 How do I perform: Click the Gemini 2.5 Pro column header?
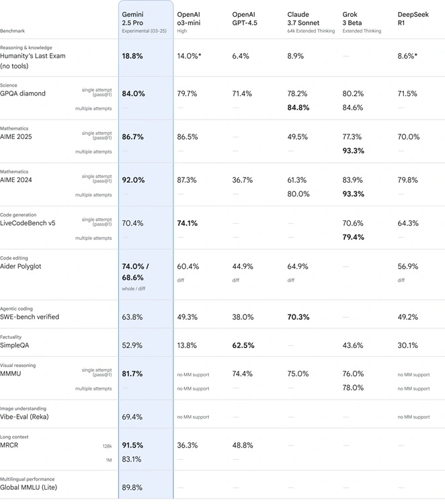(x=132, y=19)
